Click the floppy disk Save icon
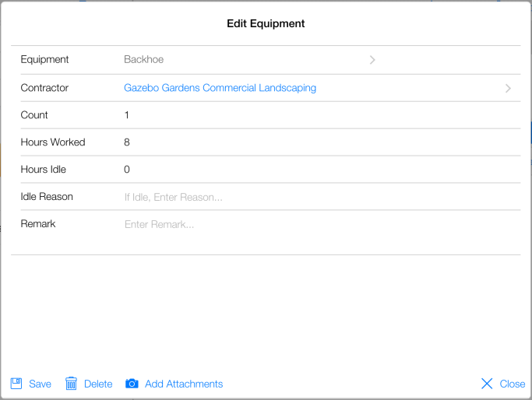The height and width of the screenshot is (400, 532). pyautogui.click(x=16, y=384)
